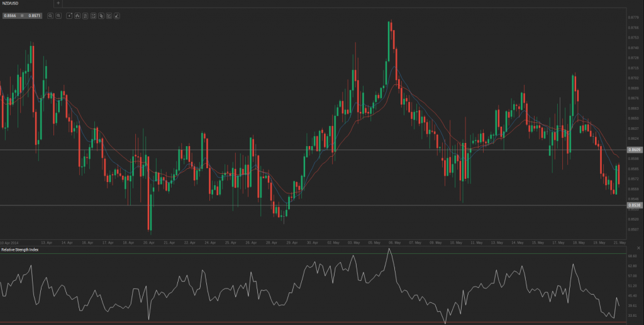
Task: Click the fifth chart toolbar icon
Action: click(x=101, y=15)
